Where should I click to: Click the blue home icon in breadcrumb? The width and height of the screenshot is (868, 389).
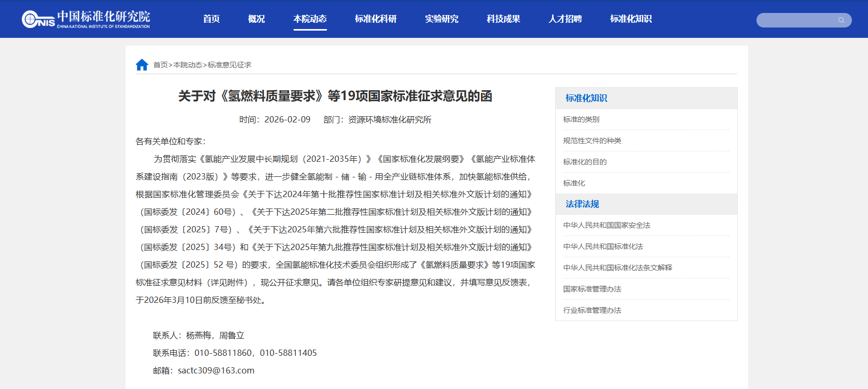click(142, 65)
